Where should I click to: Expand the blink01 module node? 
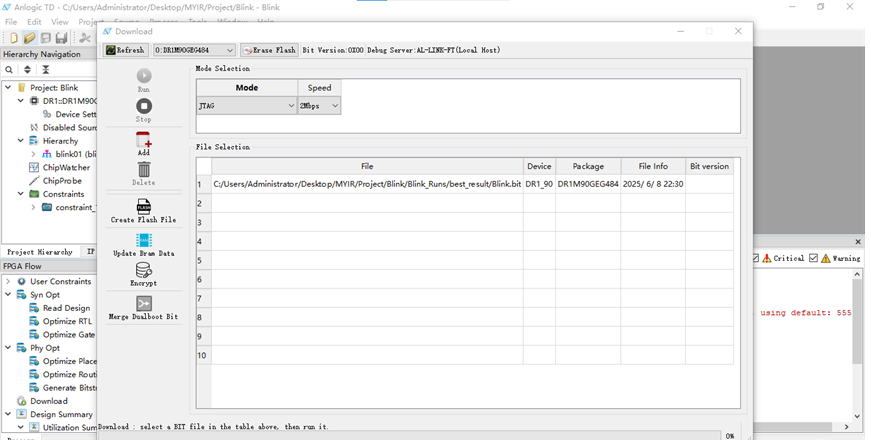(33, 154)
